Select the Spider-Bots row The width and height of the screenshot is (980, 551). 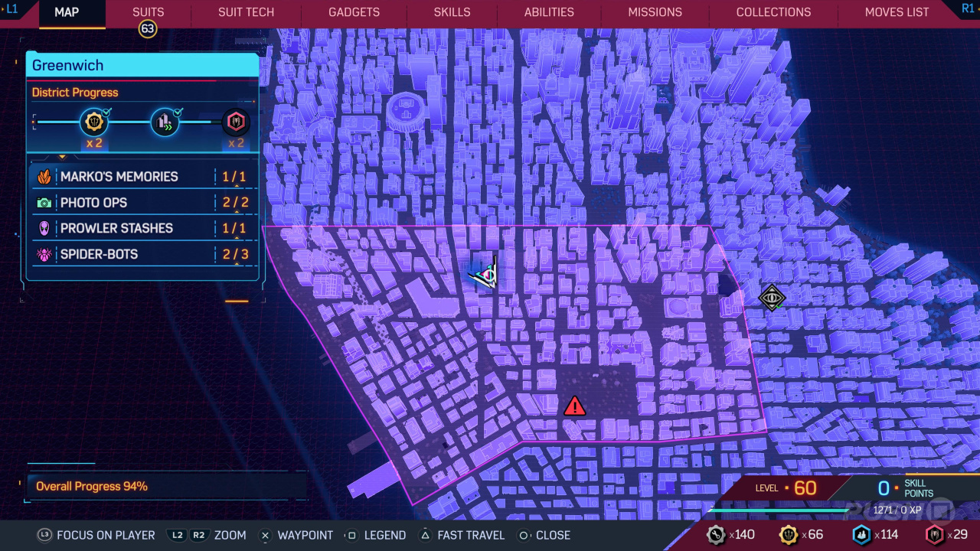click(x=142, y=254)
